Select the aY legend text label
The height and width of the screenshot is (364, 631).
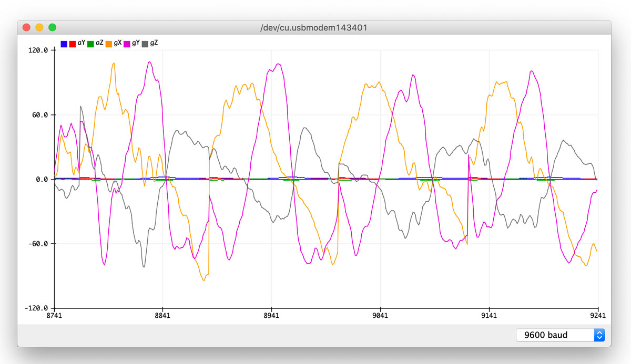82,44
